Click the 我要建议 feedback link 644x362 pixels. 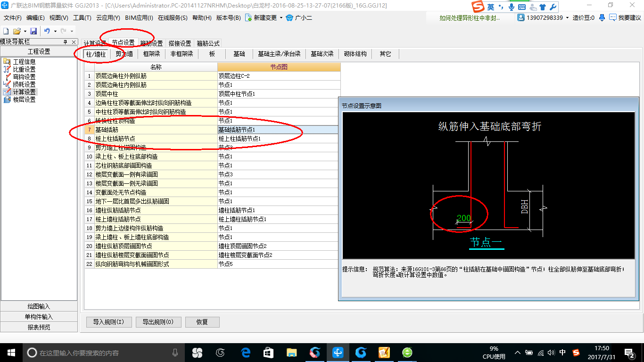coord(629,18)
